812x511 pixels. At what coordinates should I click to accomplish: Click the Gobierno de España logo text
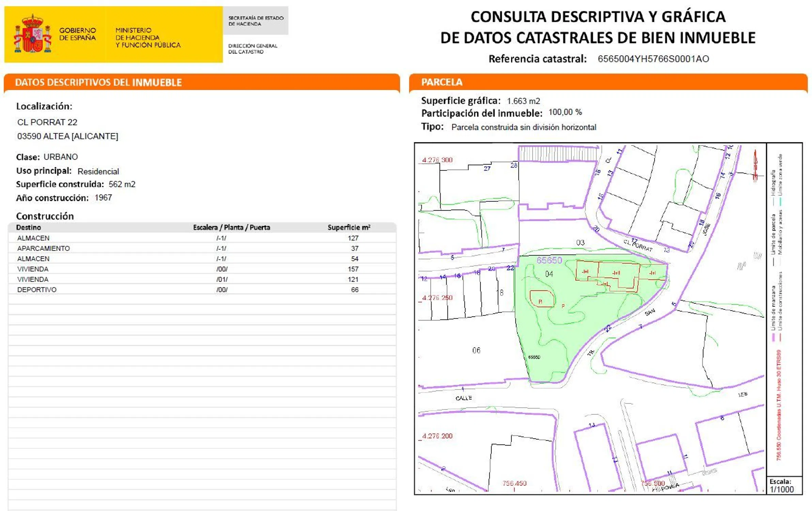[x=77, y=34]
